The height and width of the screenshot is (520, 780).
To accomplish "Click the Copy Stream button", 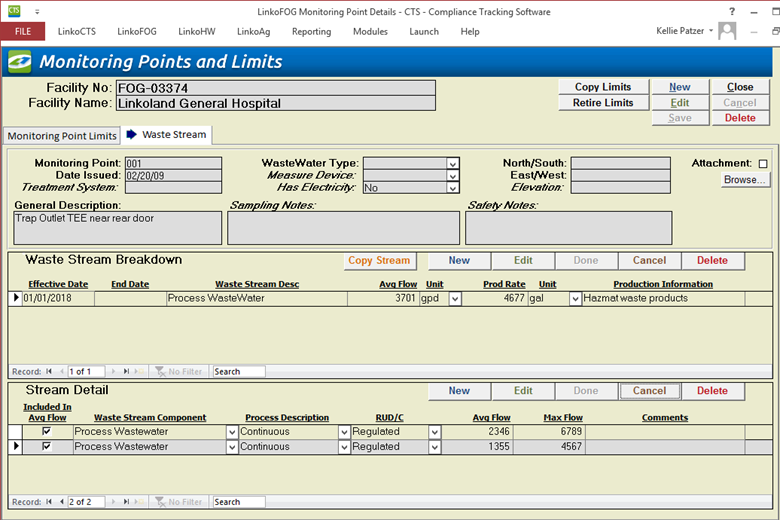I will click(x=379, y=260).
